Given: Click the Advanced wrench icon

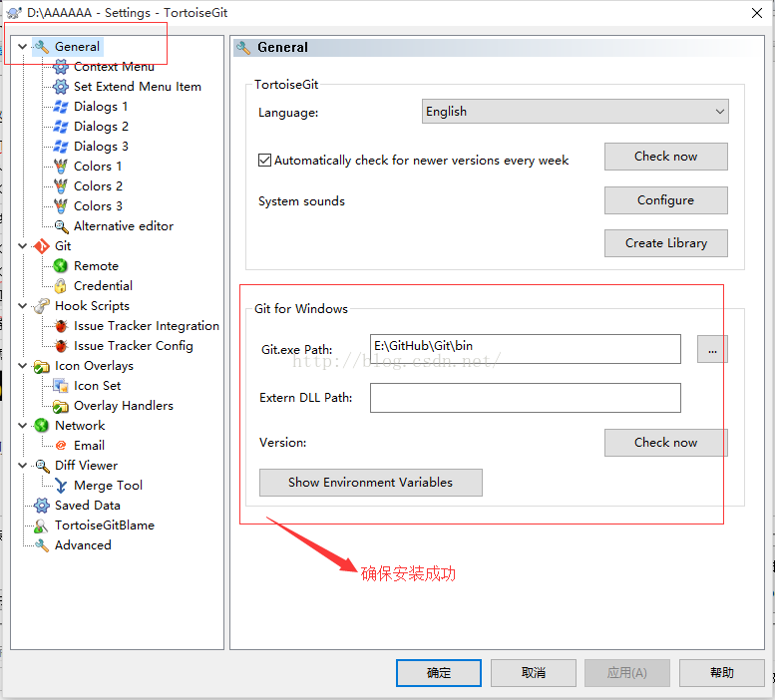Looking at the screenshot, I should [x=42, y=544].
